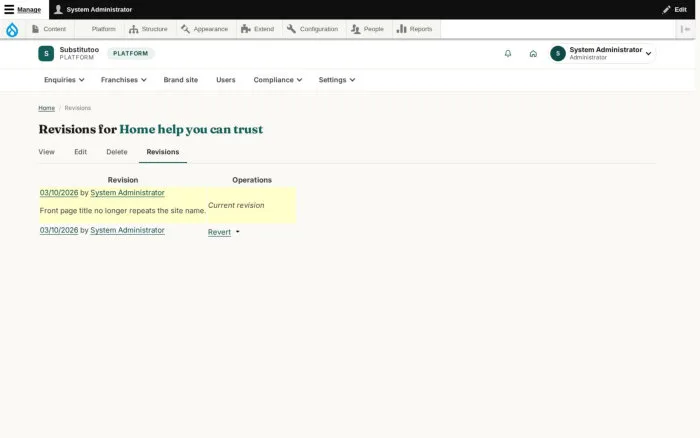Click the Edit pencil button in the top bar
The image size is (700, 438).
coord(675,9)
